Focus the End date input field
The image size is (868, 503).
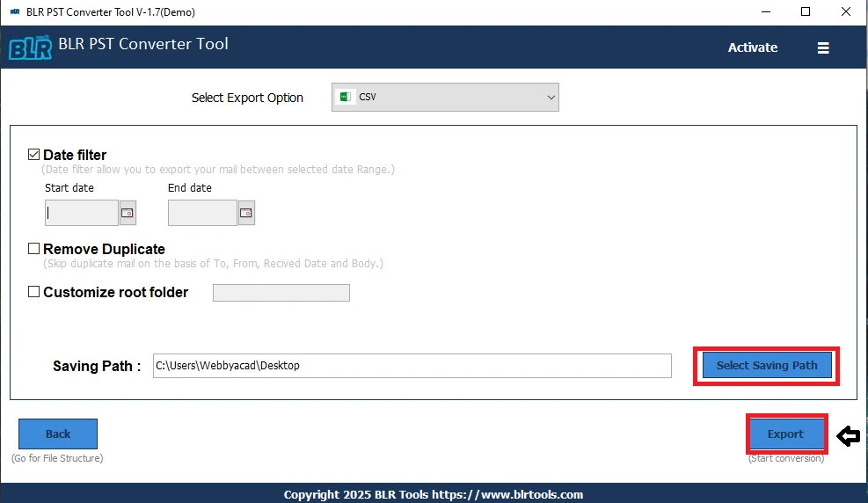202,213
